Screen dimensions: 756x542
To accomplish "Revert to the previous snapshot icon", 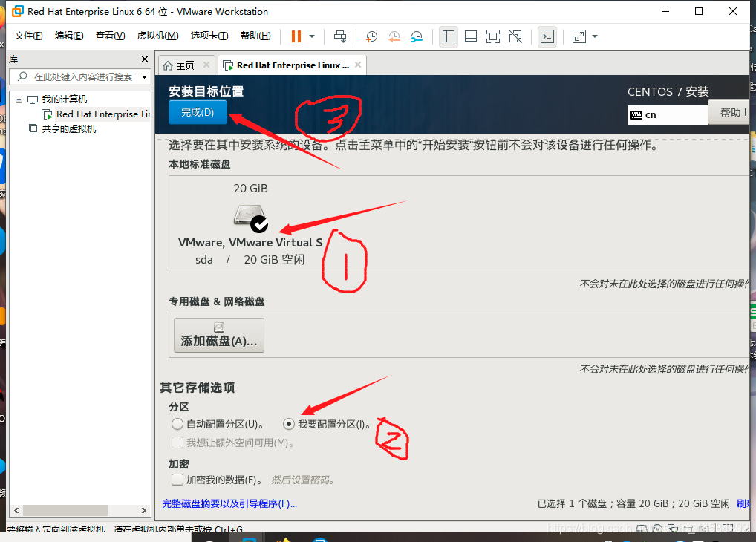I will click(394, 36).
